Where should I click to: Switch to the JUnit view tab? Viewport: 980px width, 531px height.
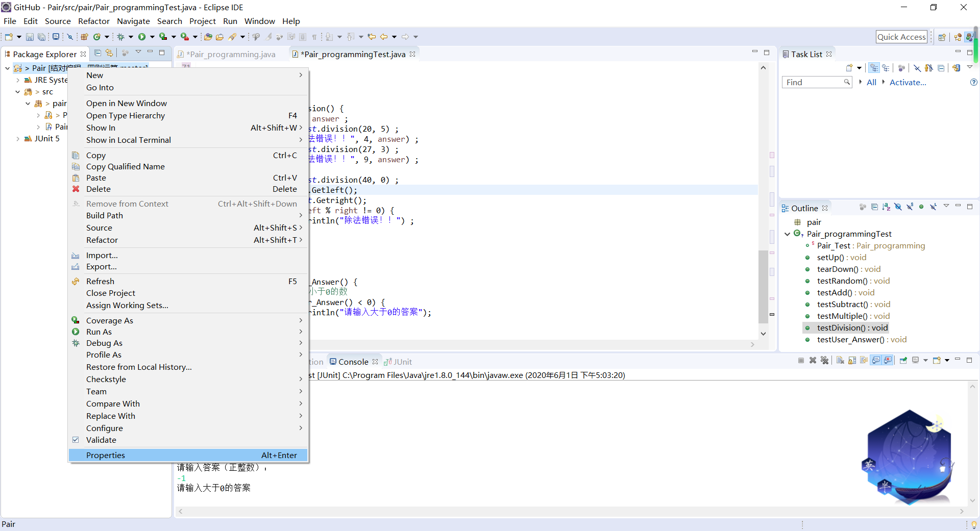pyautogui.click(x=398, y=362)
